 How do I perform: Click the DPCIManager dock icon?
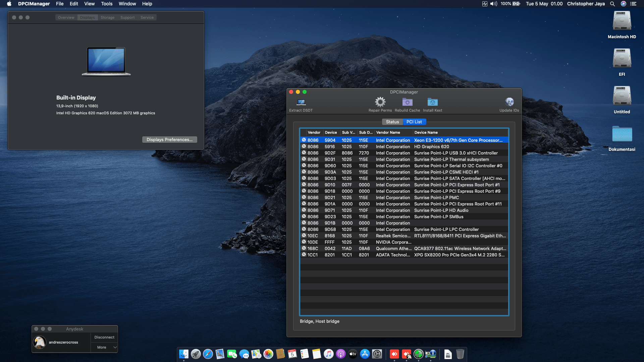pyautogui.click(x=431, y=354)
